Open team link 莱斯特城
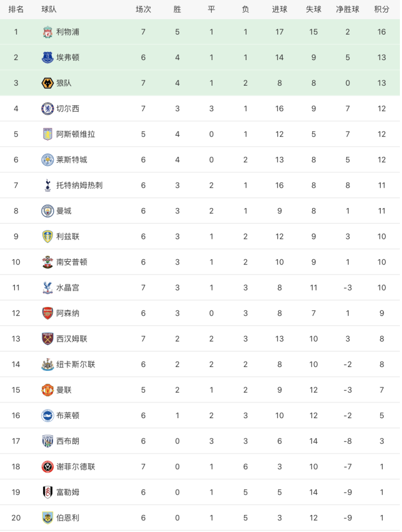This screenshot has height=532, width=402. pos(72,160)
